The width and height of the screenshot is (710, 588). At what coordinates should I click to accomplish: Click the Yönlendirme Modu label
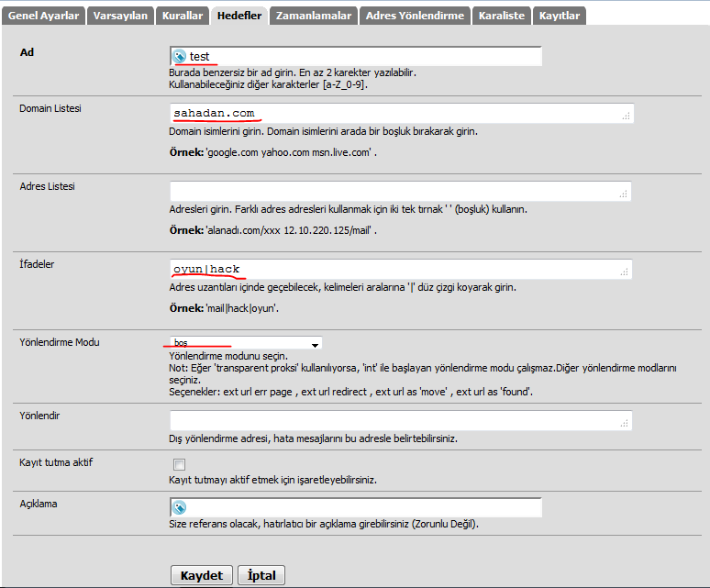(60, 342)
